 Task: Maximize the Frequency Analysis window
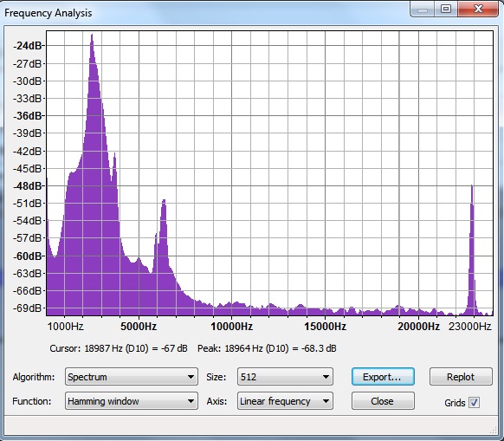(x=446, y=9)
